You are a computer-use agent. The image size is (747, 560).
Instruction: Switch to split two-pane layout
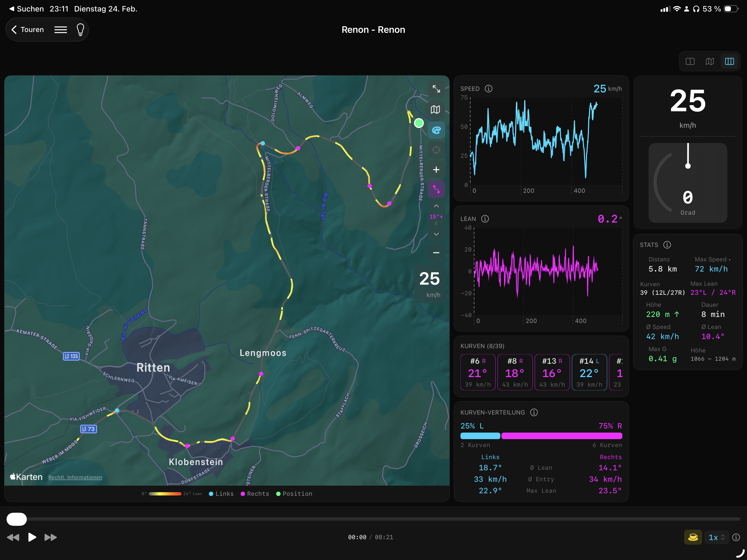coord(690,61)
